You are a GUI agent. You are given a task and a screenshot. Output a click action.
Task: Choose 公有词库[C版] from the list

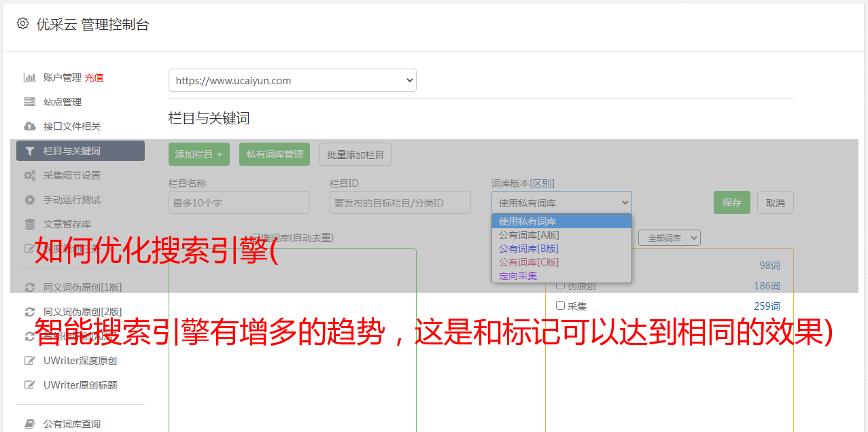(x=561, y=262)
